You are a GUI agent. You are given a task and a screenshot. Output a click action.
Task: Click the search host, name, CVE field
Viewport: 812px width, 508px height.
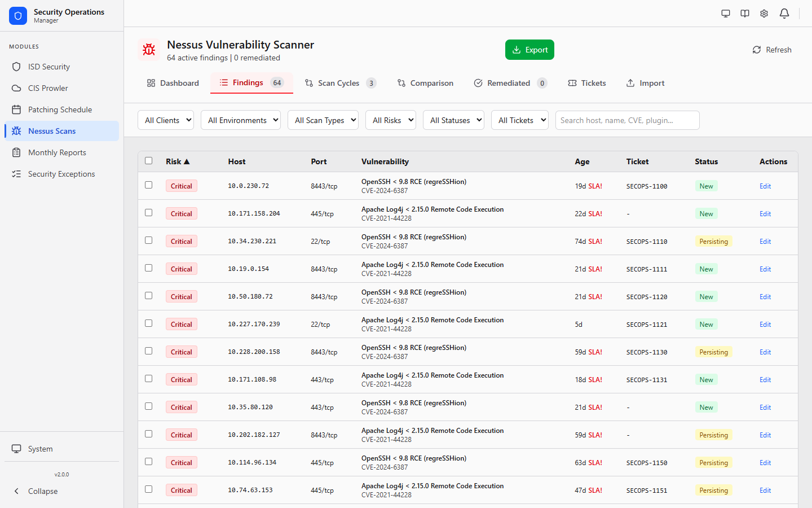coord(628,120)
